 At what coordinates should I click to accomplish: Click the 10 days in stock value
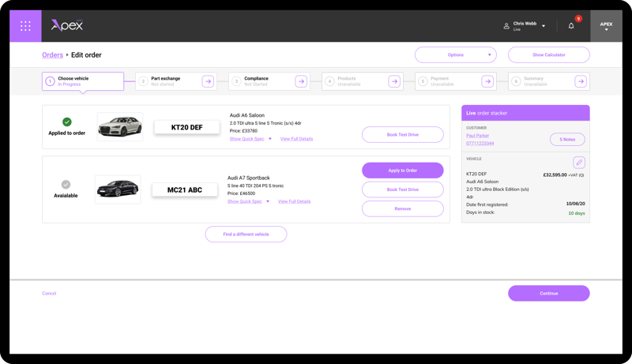tap(577, 213)
